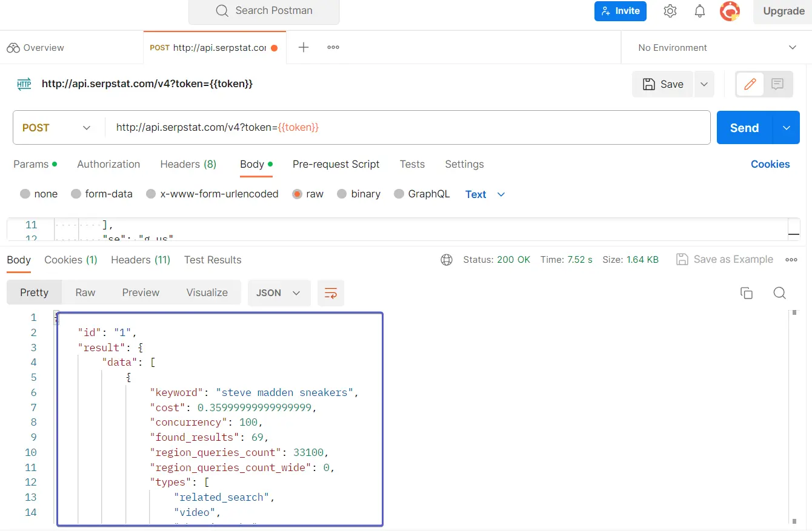
Task: Open the comments speech bubble icon
Action: [x=777, y=84]
